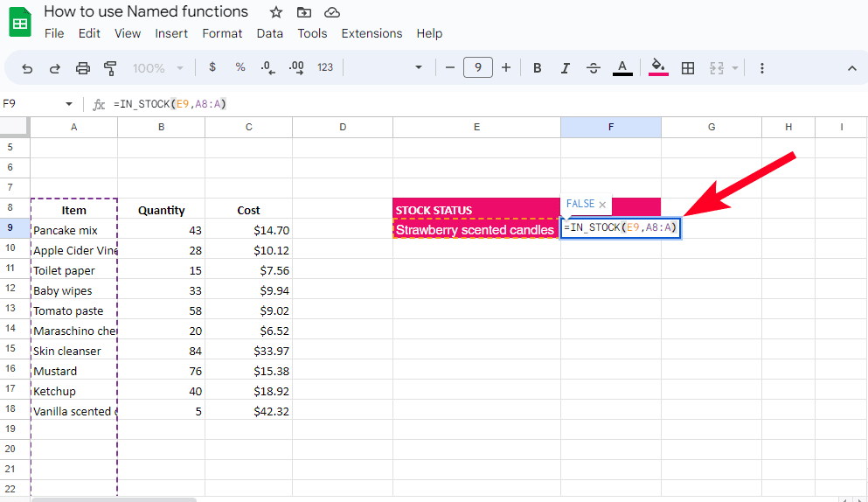Open the Insert menu

pos(171,33)
